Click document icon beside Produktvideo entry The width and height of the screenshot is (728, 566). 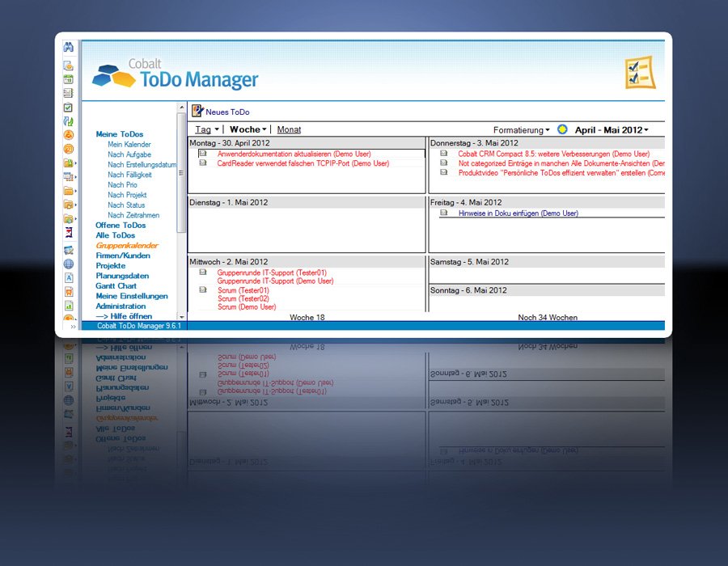click(x=444, y=172)
